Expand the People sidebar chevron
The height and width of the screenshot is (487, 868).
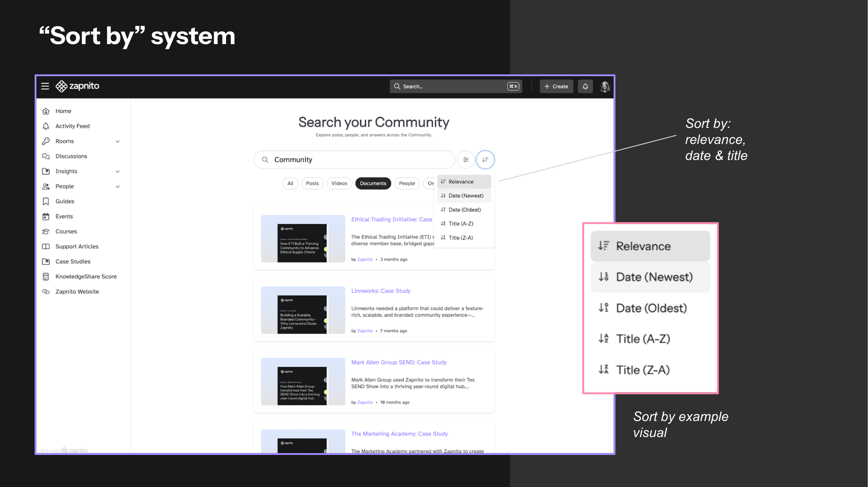[x=117, y=187]
